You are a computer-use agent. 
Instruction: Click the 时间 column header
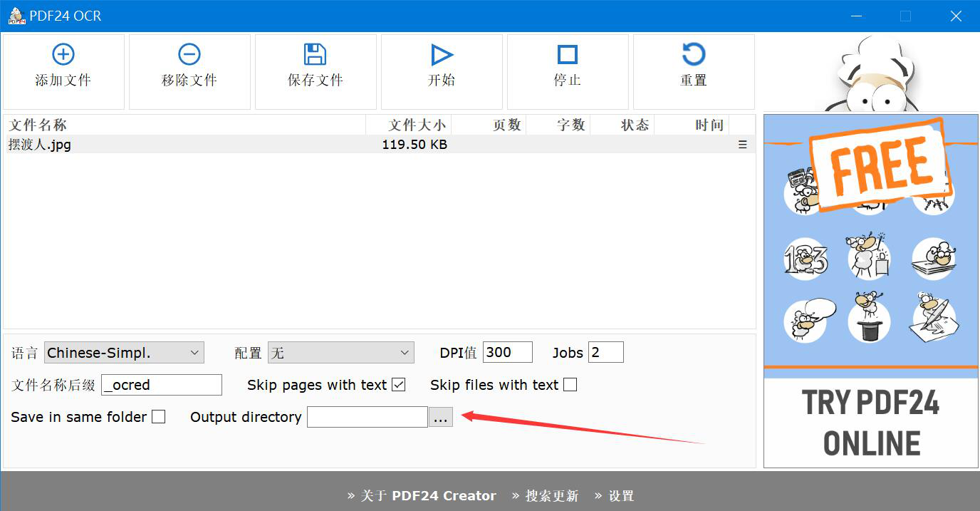coord(692,125)
